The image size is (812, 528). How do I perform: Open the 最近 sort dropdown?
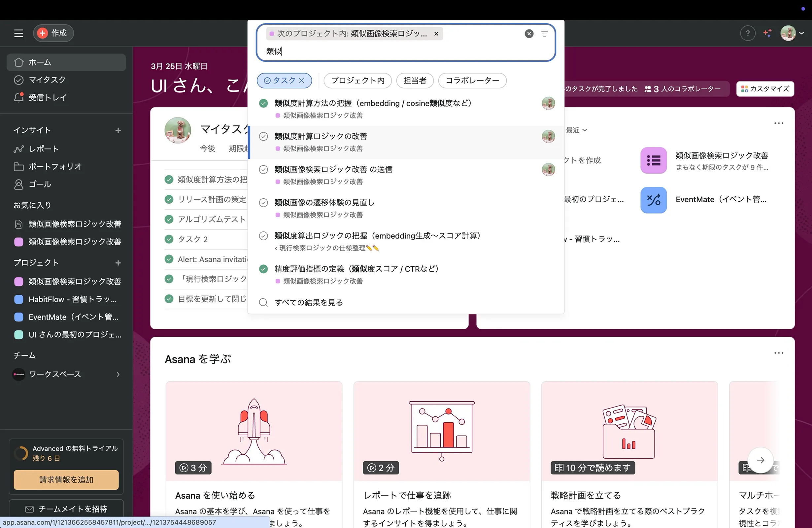[577, 130]
